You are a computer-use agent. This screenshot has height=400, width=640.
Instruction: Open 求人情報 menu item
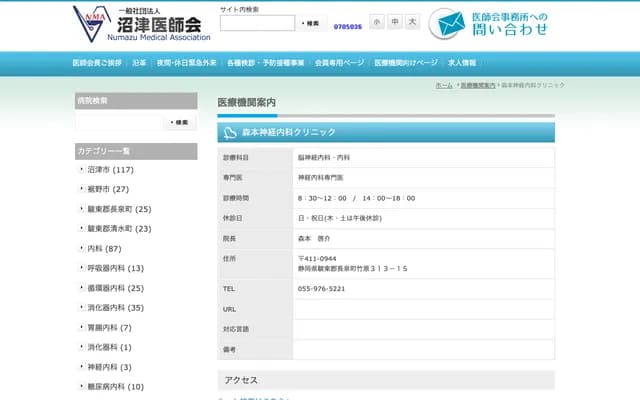(462, 62)
